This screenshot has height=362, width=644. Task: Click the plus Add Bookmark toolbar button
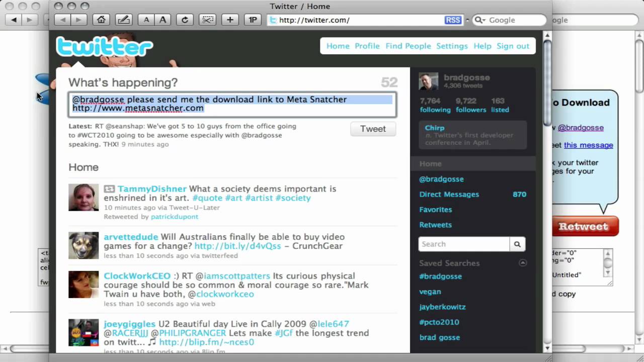[230, 20]
